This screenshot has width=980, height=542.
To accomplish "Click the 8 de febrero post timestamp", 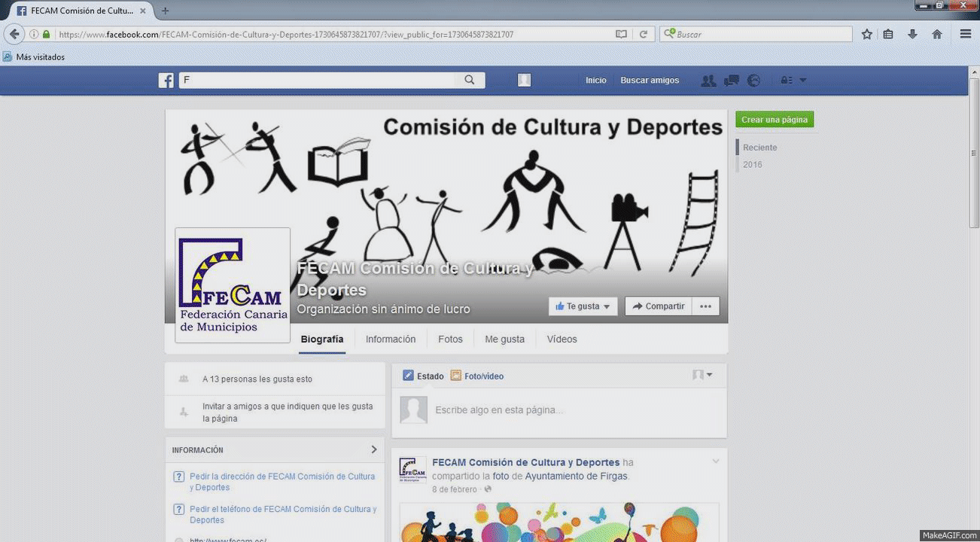I will click(455, 489).
